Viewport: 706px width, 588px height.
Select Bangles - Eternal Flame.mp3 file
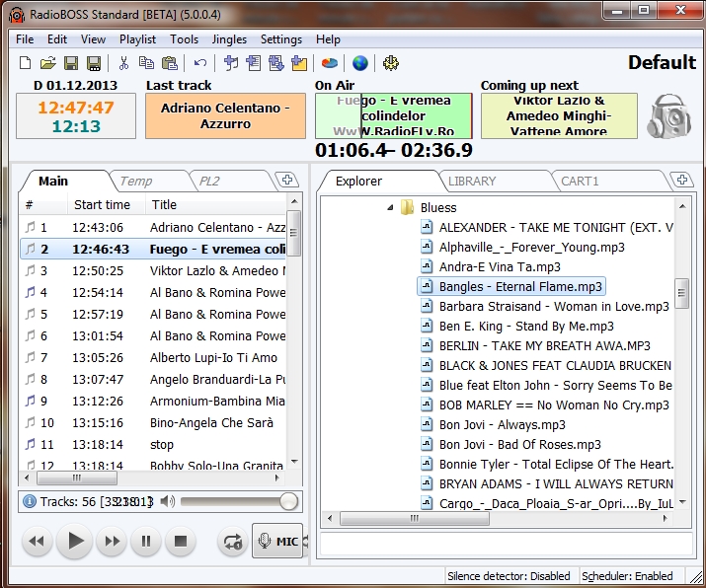(x=511, y=286)
